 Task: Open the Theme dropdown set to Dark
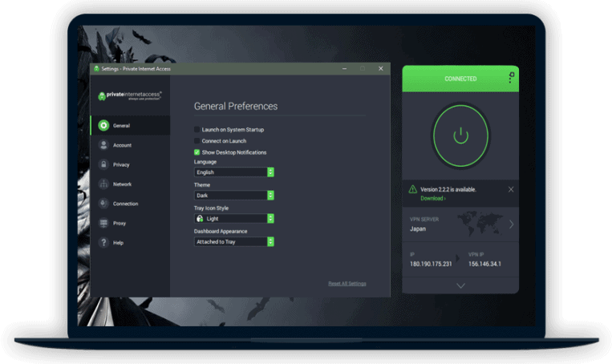point(233,195)
